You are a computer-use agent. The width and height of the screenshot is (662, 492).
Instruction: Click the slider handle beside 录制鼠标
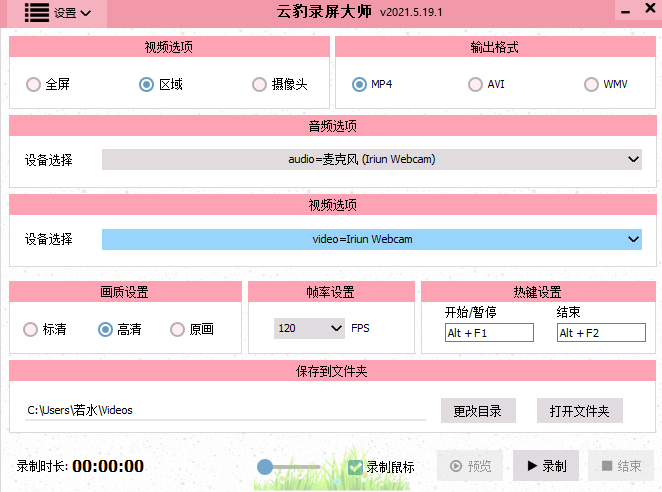pos(265,467)
